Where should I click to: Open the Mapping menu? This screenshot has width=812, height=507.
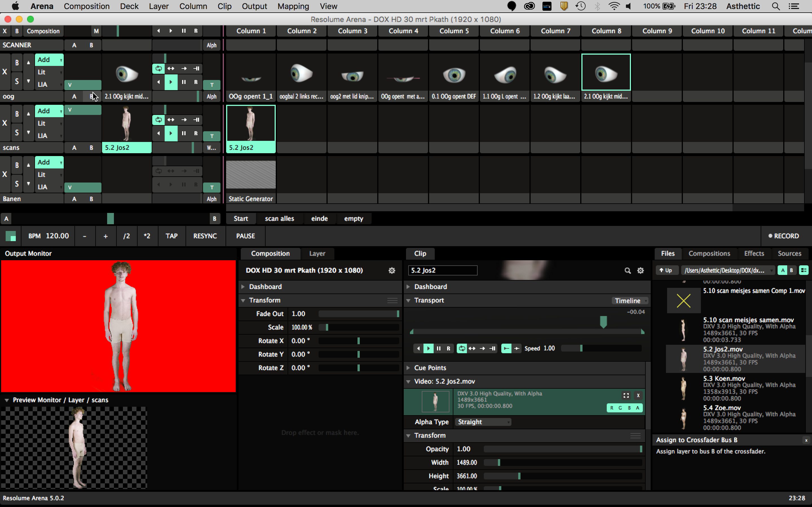[x=293, y=6]
